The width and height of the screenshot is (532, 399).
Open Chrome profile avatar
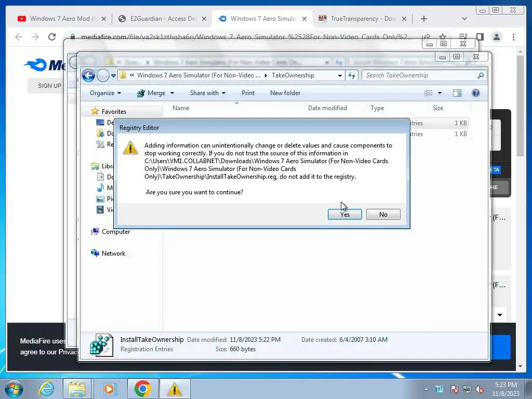pos(496,37)
